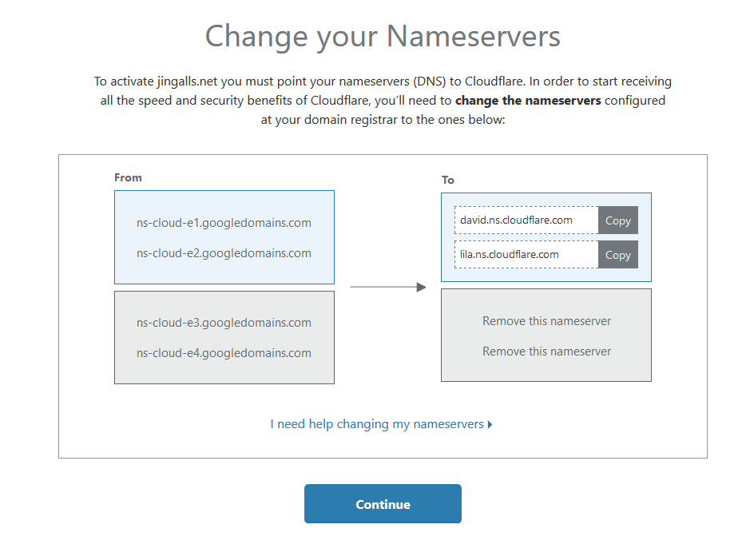Click ns-cloud-e4.googledomains.com text

click(224, 352)
